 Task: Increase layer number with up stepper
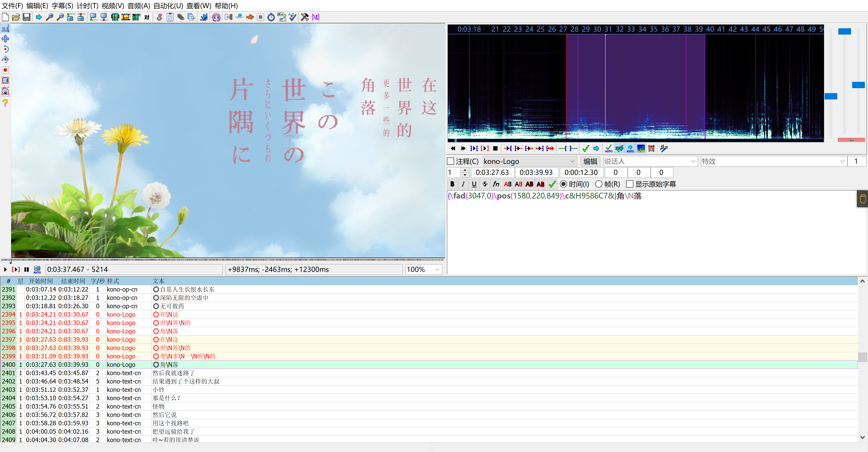pos(465,170)
